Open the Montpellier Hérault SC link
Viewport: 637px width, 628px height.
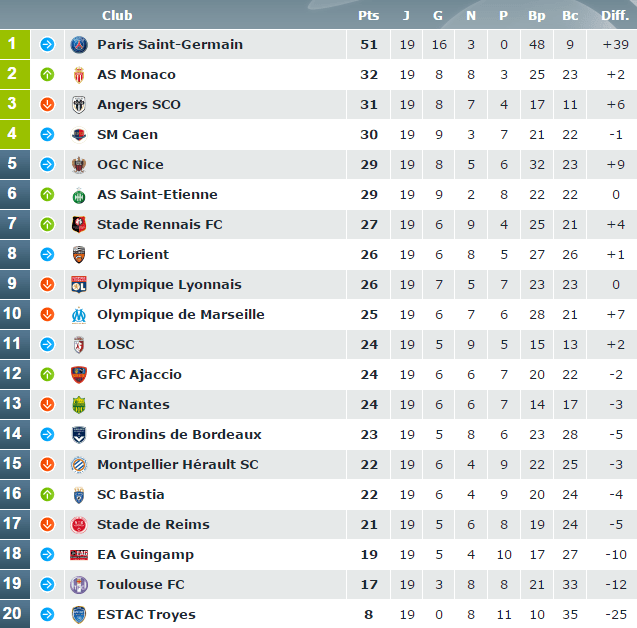tap(178, 465)
